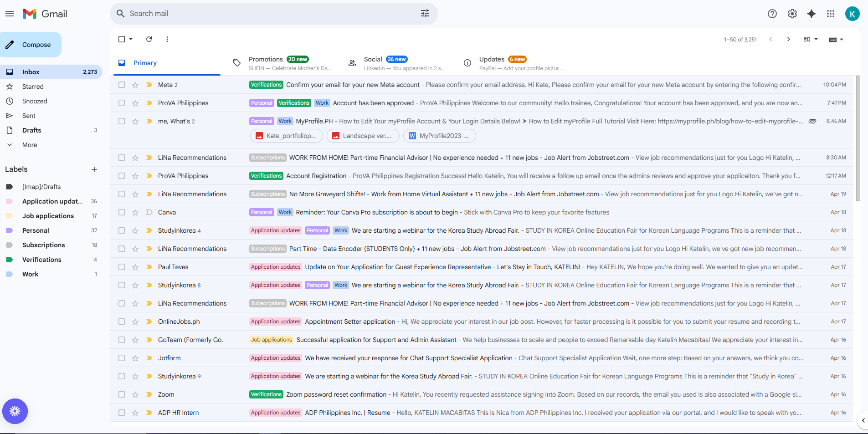Toggle importance marker on Meta email

point(149,85)
